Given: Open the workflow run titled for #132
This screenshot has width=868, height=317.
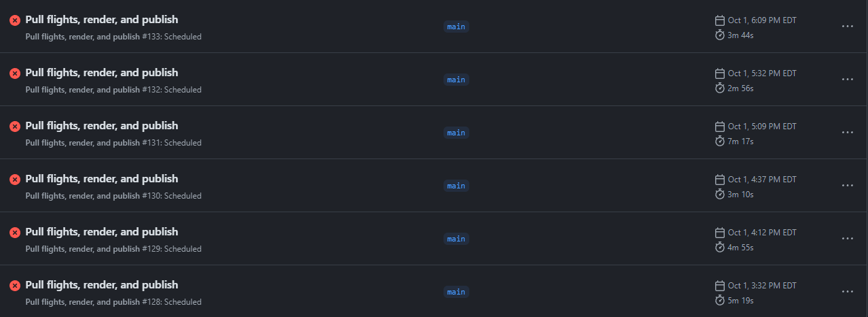Looking at the screenshot, I should pos(102,73).
